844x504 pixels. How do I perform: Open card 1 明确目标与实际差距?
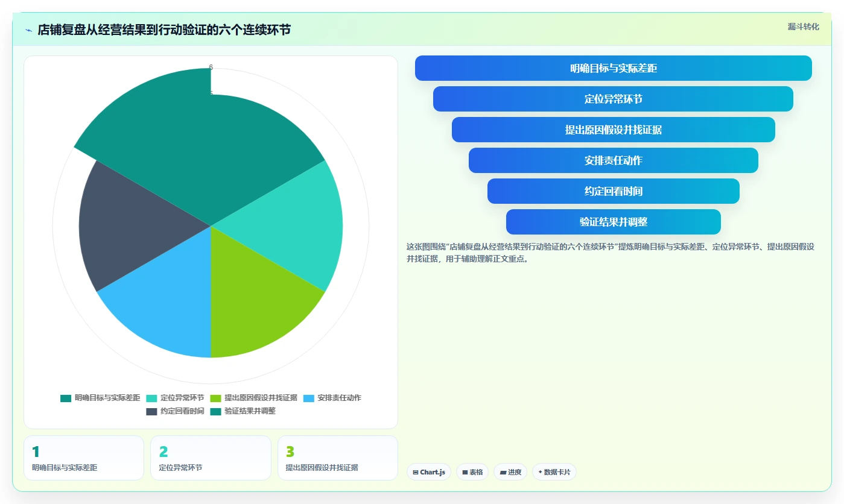84,458
